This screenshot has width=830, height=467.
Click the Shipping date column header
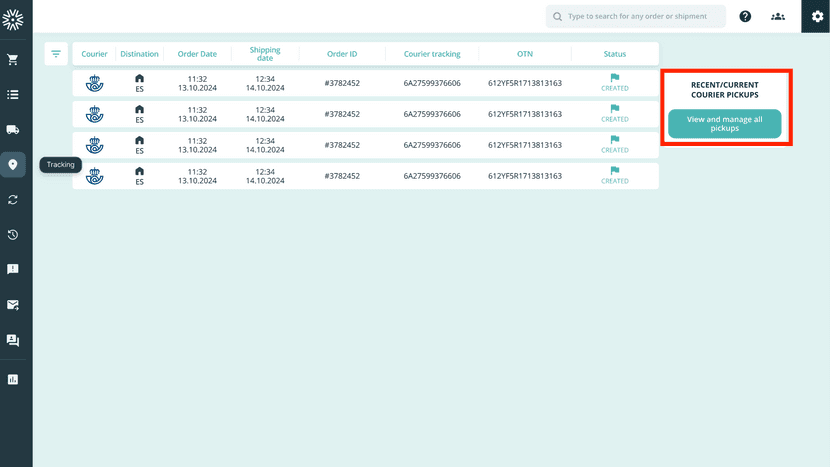[265, 54]
